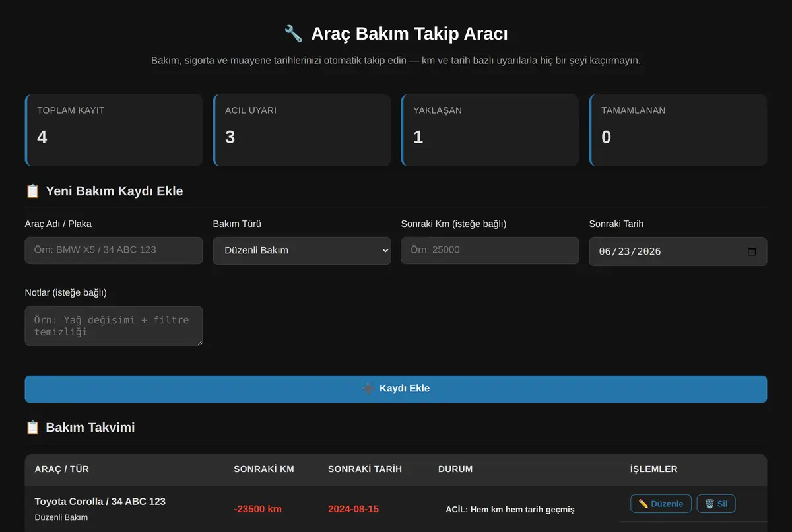Click the '2024-08-15' date cell
This screenshot has width=792, height=532.
[x=353, y=509]
